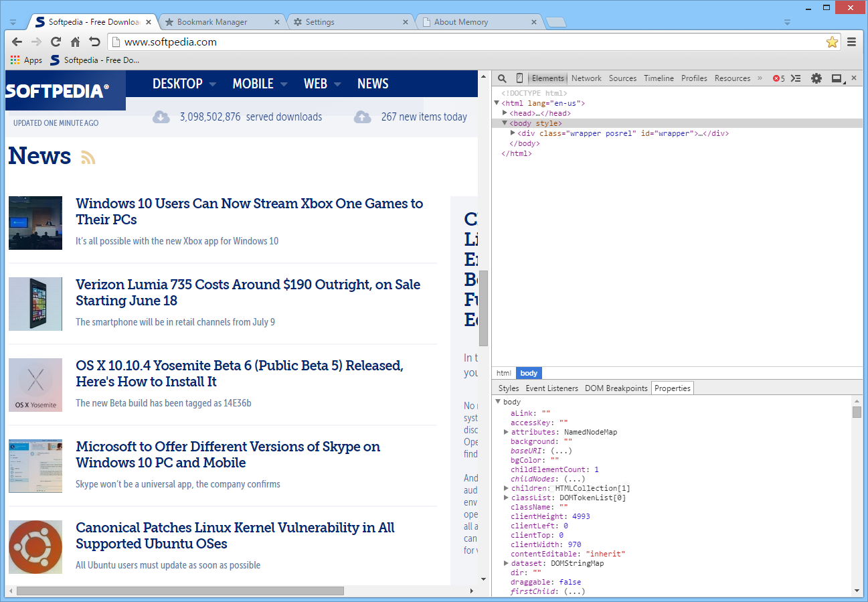The image size is (868, 602).
Task: Switch to the Settings browser tab
Action: (x=351, y=22)
